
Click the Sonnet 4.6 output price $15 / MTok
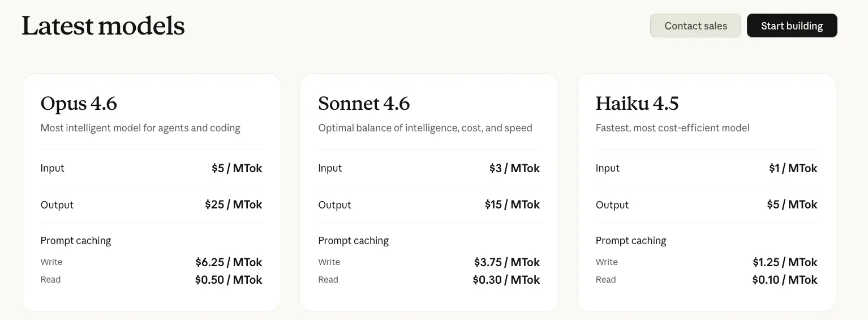512,204
